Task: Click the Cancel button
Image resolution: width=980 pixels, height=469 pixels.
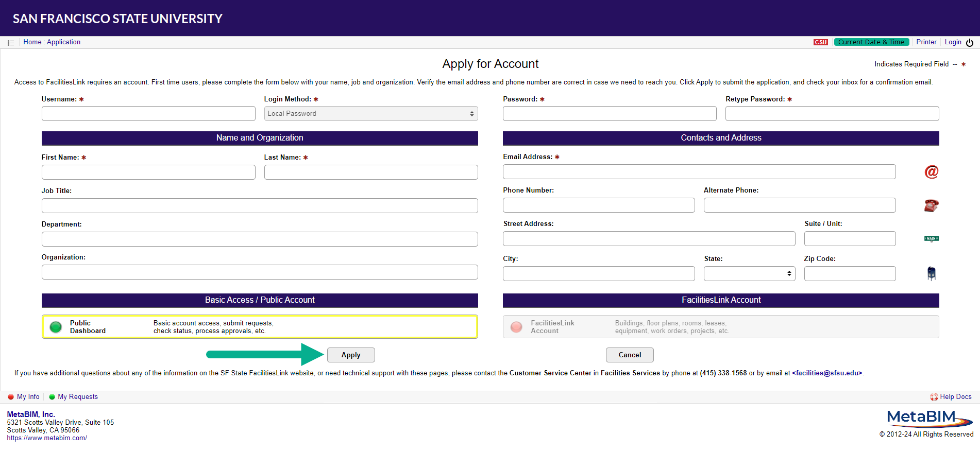Action: point(630,355)
